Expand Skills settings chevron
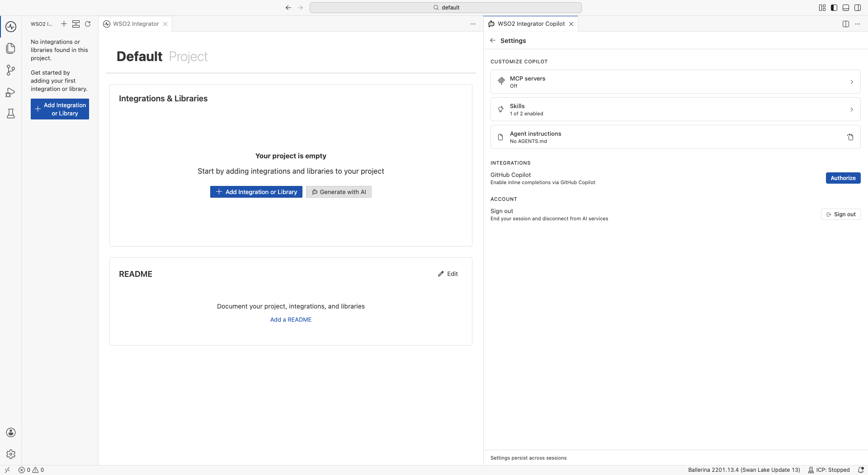Image resolution: width=868 pixels, height=475 pixels. [x=852, y=109]
